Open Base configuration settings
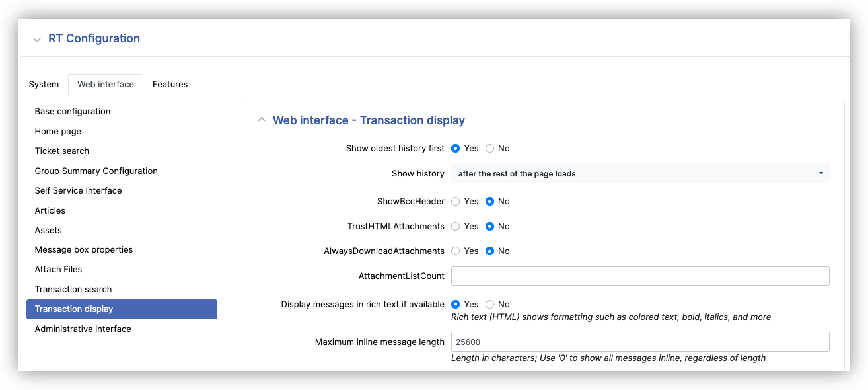The image size is (868, 390). (73, 111)
